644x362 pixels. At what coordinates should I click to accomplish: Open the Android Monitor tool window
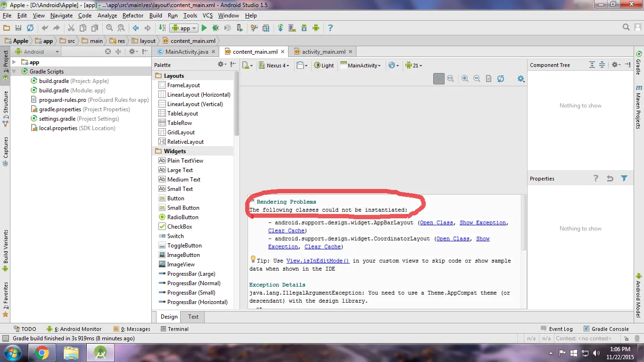[74, 329]
